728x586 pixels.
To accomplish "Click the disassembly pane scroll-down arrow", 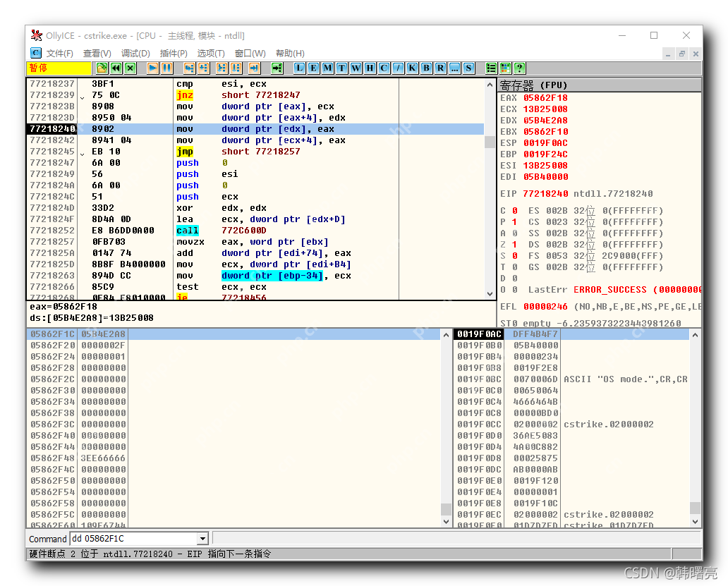I will coord(490,294).
